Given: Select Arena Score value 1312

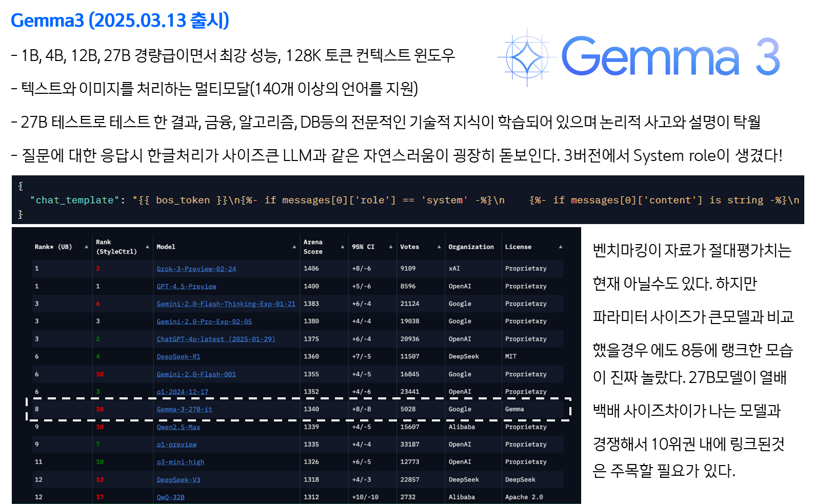Looking at the screenshot, I should tap(311, 497).
